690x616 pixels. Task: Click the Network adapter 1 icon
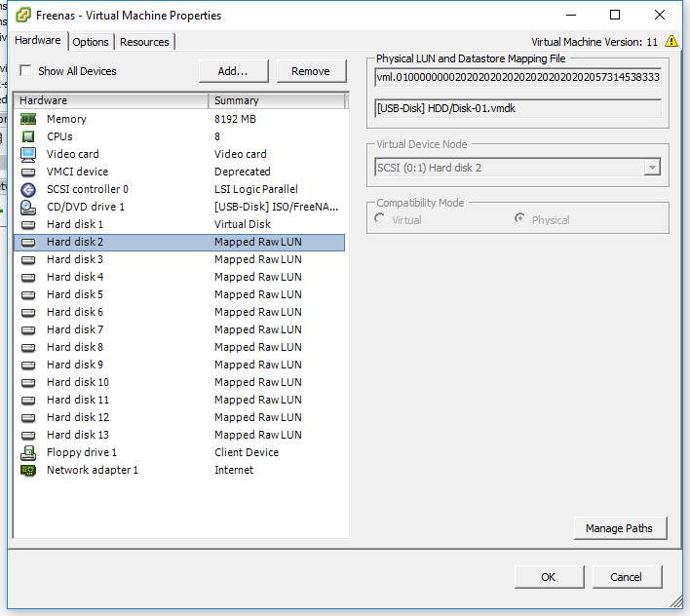click(x=28, y=471)
